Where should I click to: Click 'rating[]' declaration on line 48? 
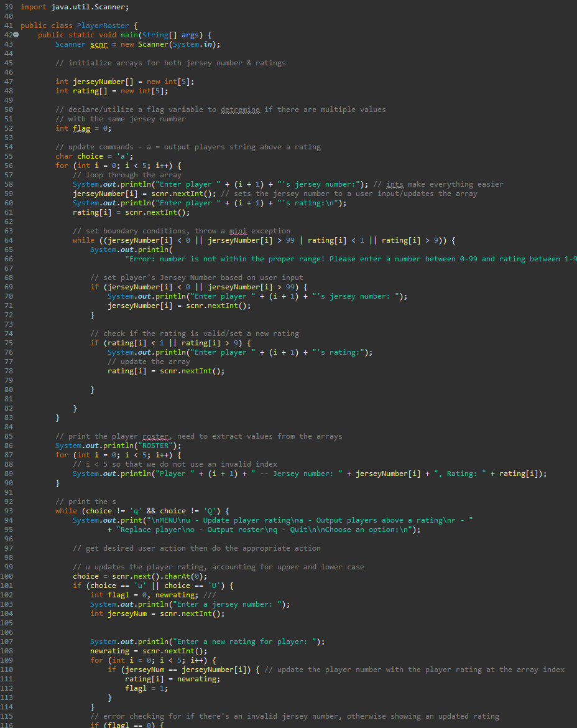90,91
